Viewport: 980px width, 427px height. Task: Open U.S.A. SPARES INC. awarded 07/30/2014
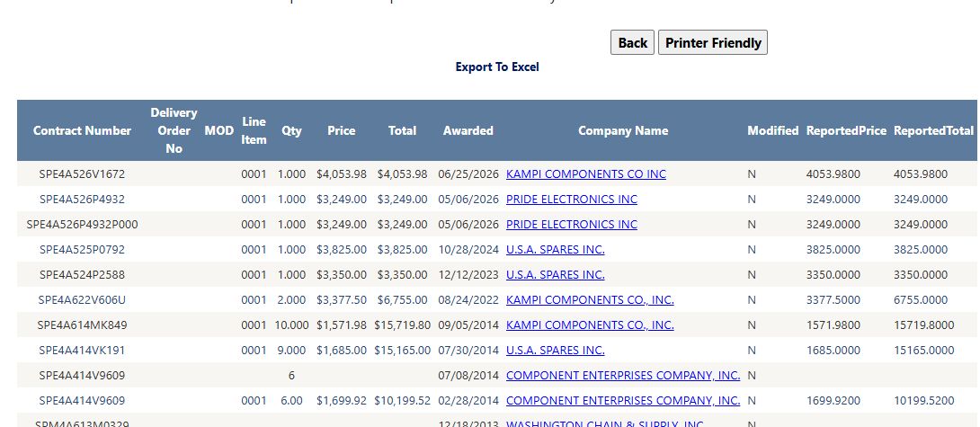click(555, 350)
